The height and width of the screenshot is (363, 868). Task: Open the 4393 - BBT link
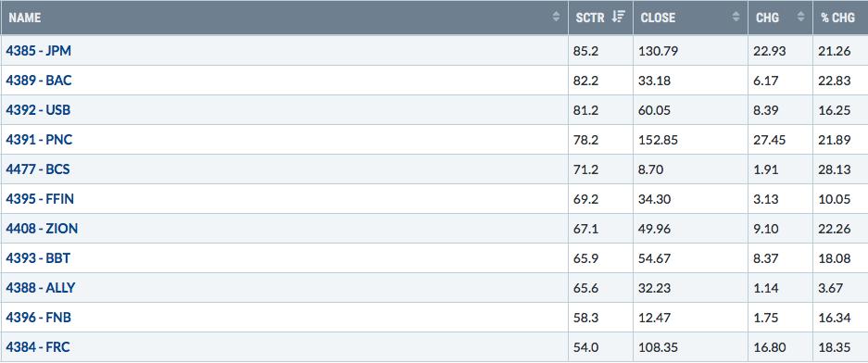click(38, 258)
